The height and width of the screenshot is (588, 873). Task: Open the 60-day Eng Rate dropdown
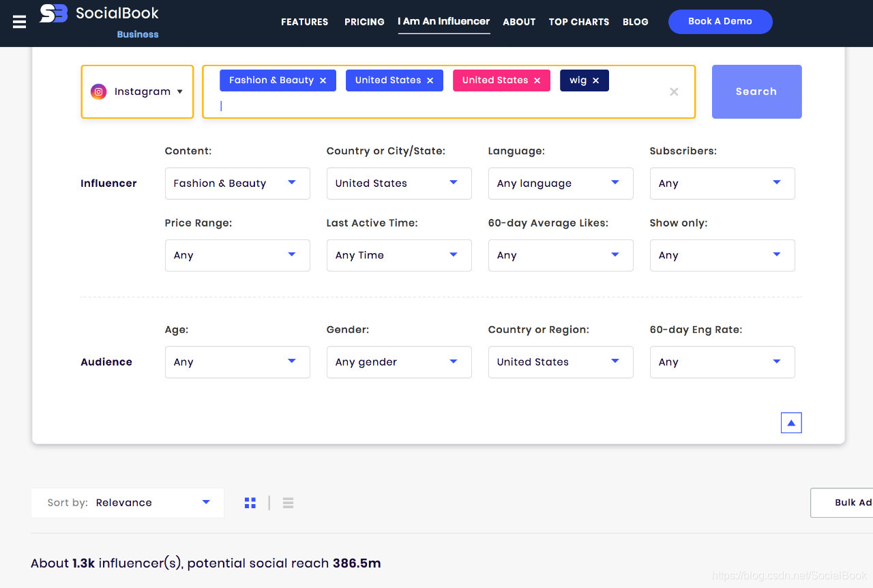point(722,362)
